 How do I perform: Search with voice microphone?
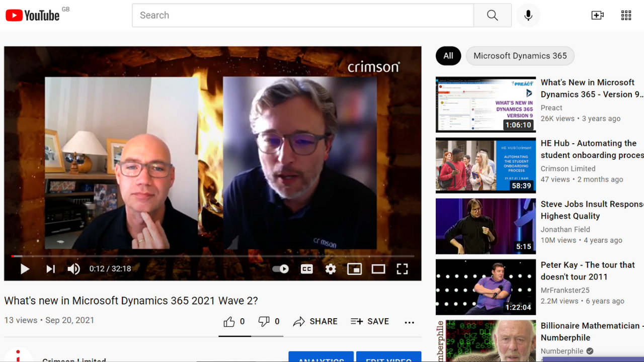click(528, 16)
